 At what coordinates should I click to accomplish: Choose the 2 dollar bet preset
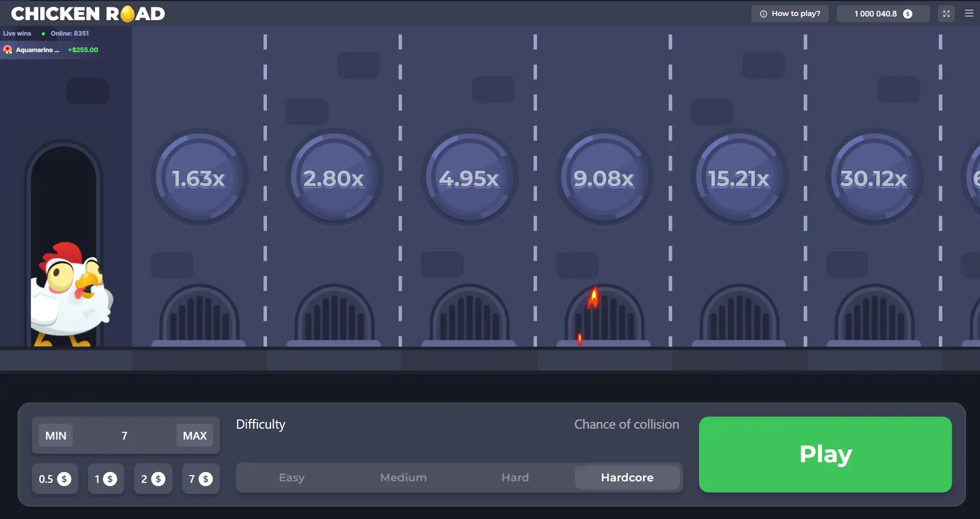pos(153,479)
